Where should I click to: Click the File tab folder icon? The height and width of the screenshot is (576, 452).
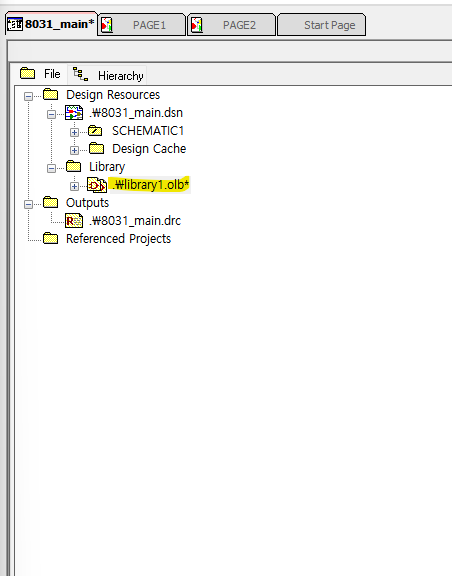coord(28,73)
